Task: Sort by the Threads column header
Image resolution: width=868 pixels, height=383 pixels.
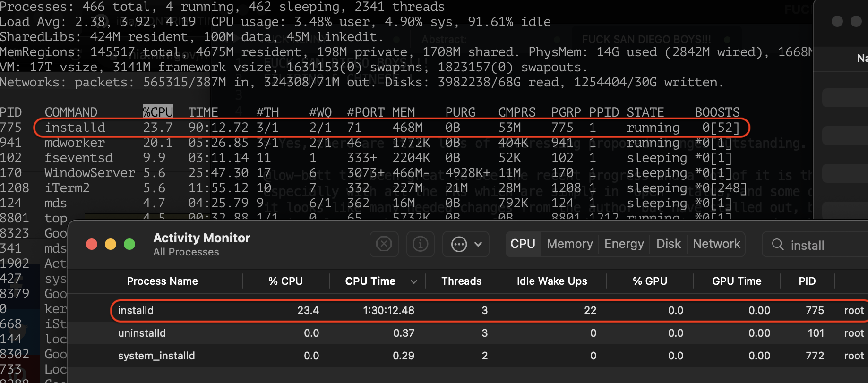Action: tap(461, 281)
